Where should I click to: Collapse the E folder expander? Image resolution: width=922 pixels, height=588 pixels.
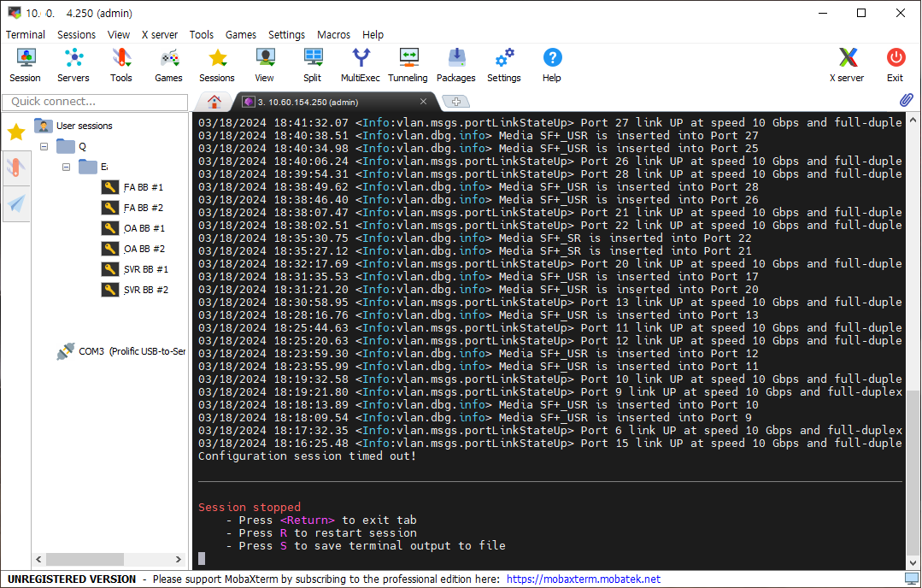click(x=67, y=167)
